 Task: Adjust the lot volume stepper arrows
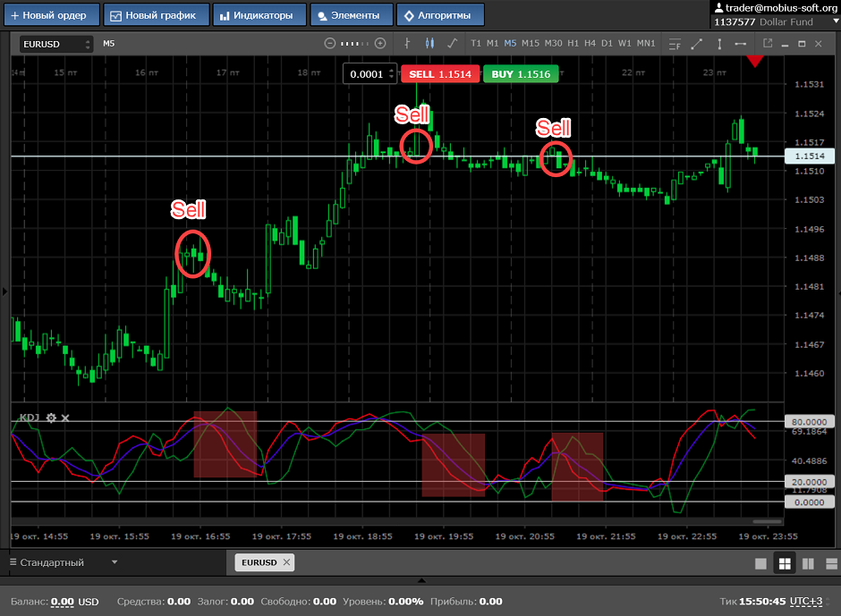[392, 74]
